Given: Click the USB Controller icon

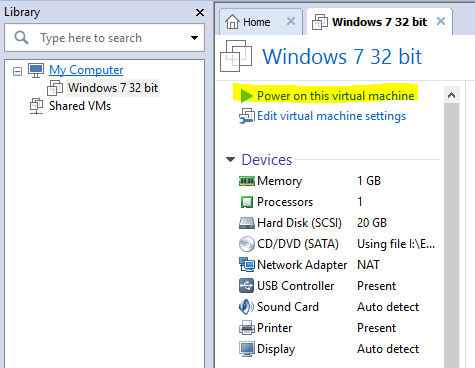Looking at the screenshot, I should (x=247, y=286).
